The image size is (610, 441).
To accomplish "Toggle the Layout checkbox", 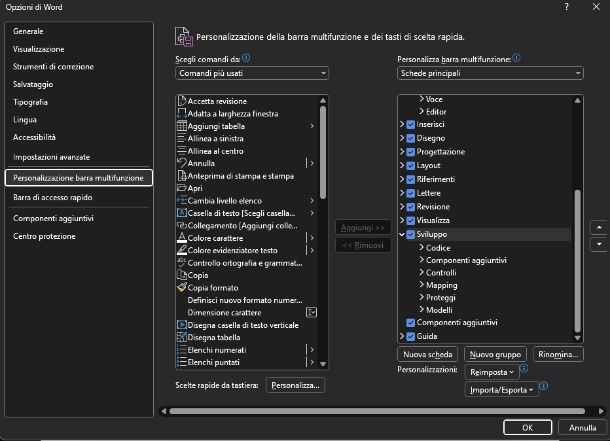I will (410, 166).
